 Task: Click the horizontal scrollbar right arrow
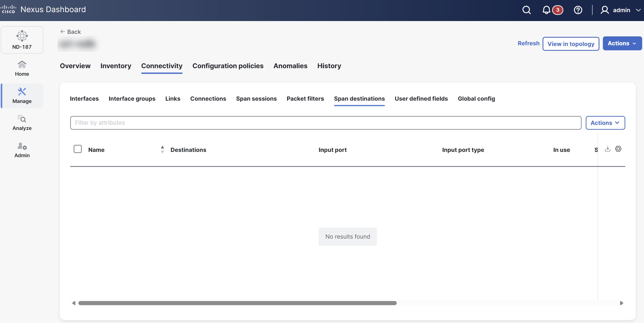(621, 303)
